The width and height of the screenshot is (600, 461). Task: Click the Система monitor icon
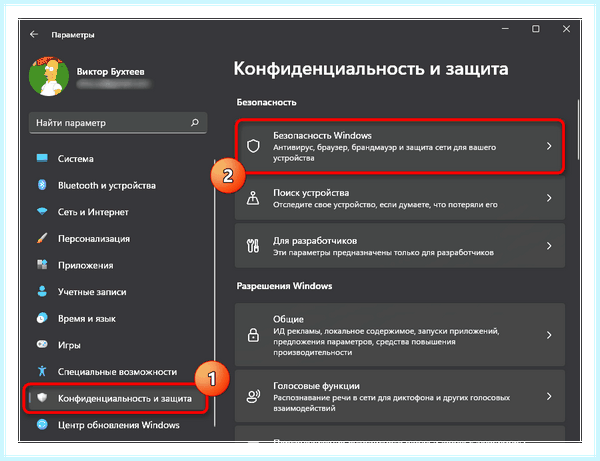click(x=42, y=158)
